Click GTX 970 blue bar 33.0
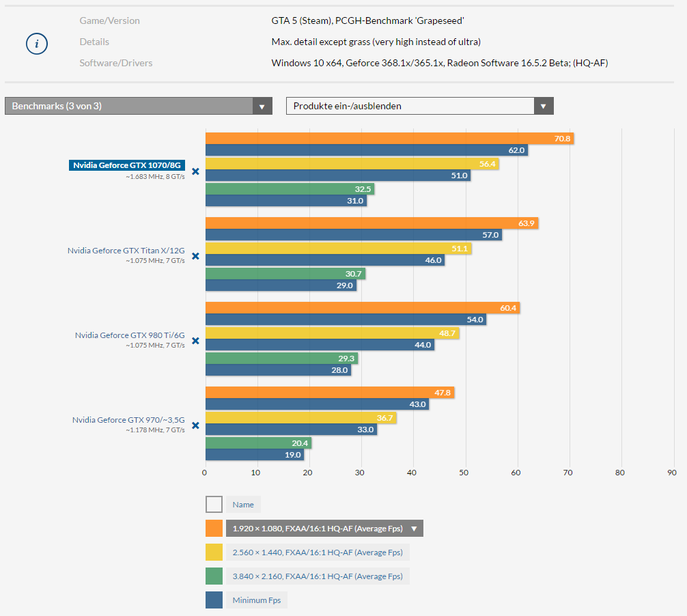The height and width of the screenshot is (616, 687). point(292,430)
